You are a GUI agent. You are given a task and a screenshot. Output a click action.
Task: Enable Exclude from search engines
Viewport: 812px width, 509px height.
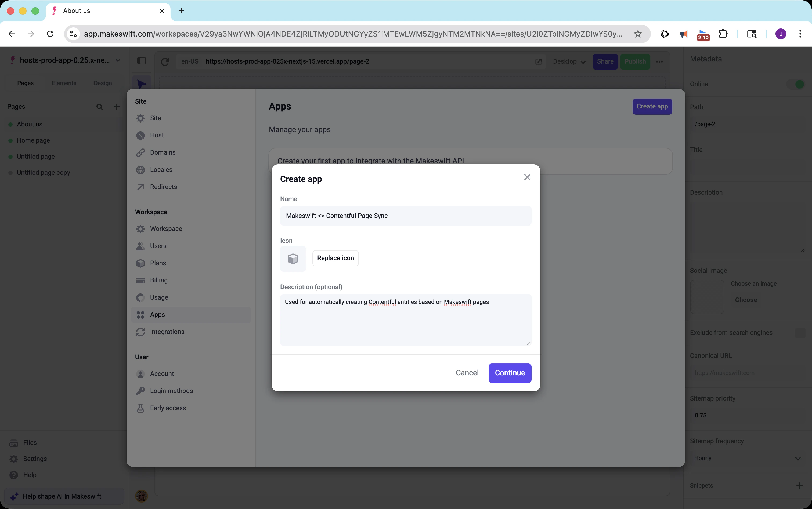[x=800, y=333]
